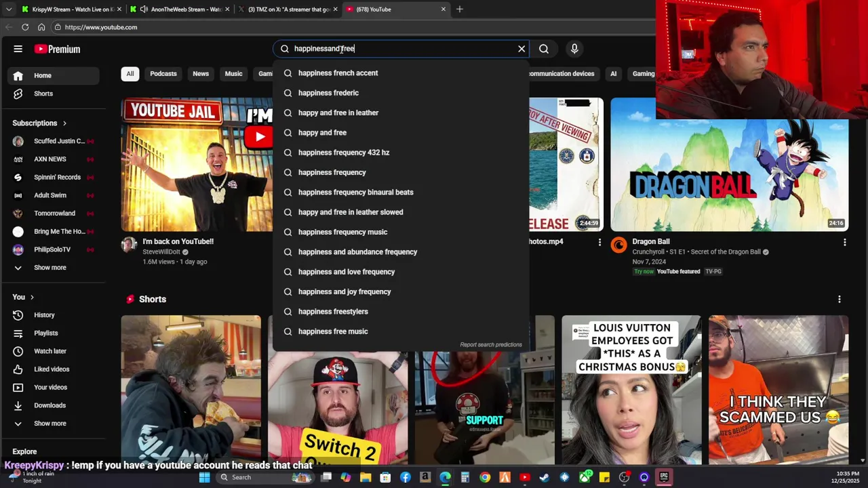The image size is (868, 488).
Task: Open the Windows Start menu
Action: 204,477
